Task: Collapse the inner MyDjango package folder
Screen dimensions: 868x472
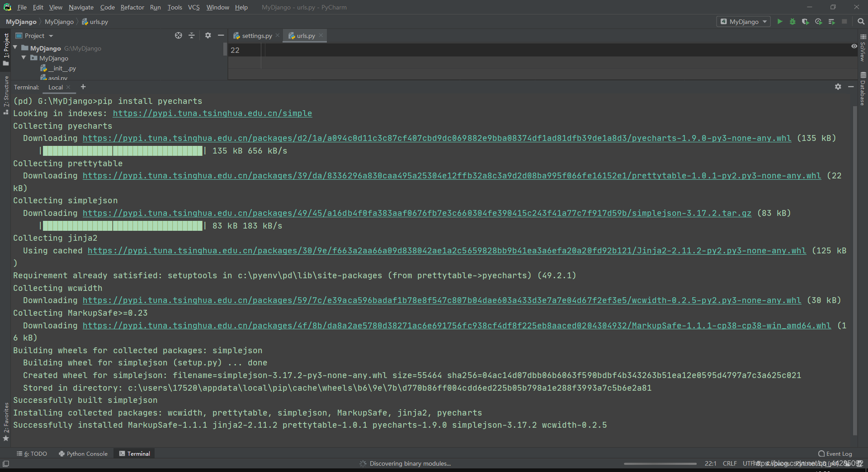Action: coord(24,58)
